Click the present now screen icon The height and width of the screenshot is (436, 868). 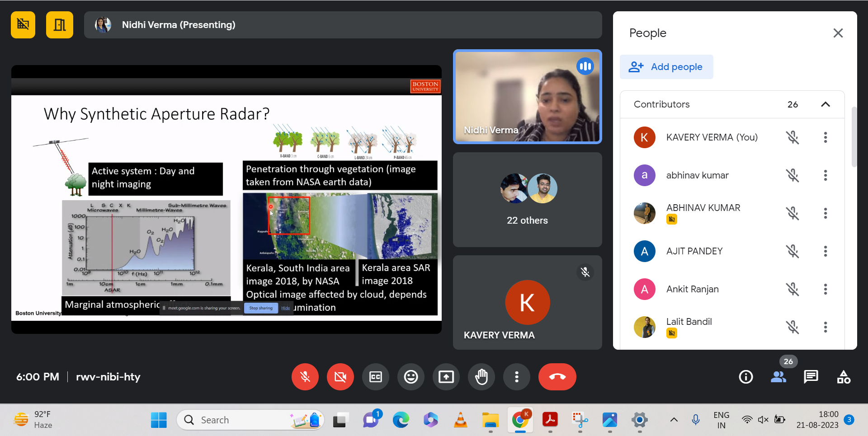pos(446,377)
